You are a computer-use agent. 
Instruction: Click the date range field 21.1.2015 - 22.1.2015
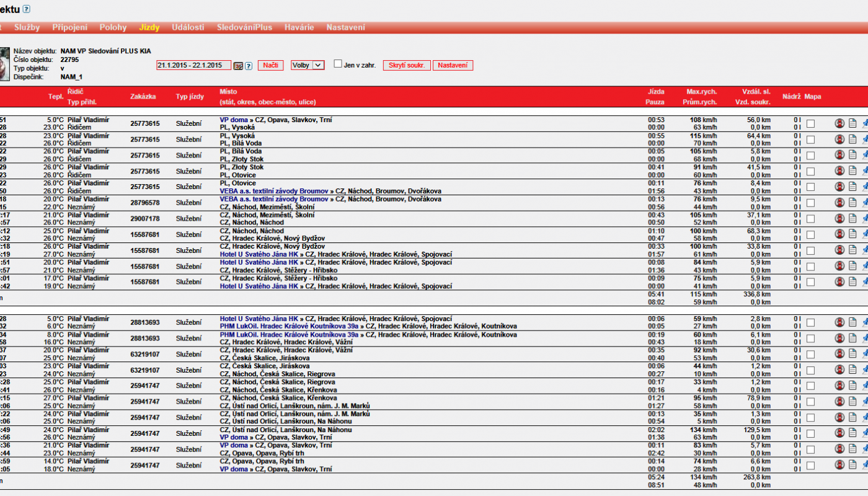point(194,65)
